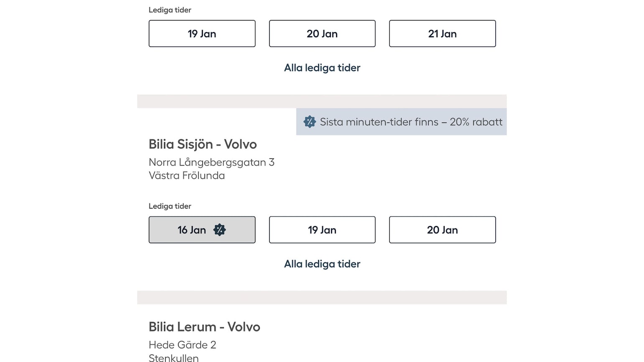Screen dimensions: 644x362
Task: Click the Västra Frölunda city text
Action: 187,176
